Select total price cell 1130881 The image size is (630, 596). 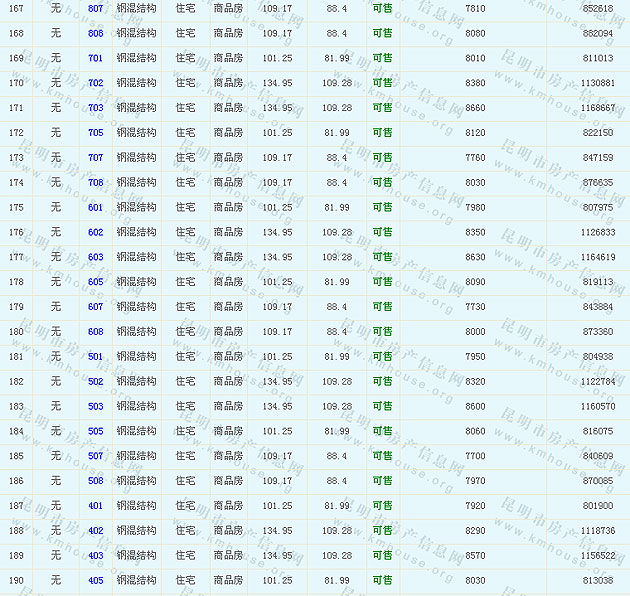point(597,83)
